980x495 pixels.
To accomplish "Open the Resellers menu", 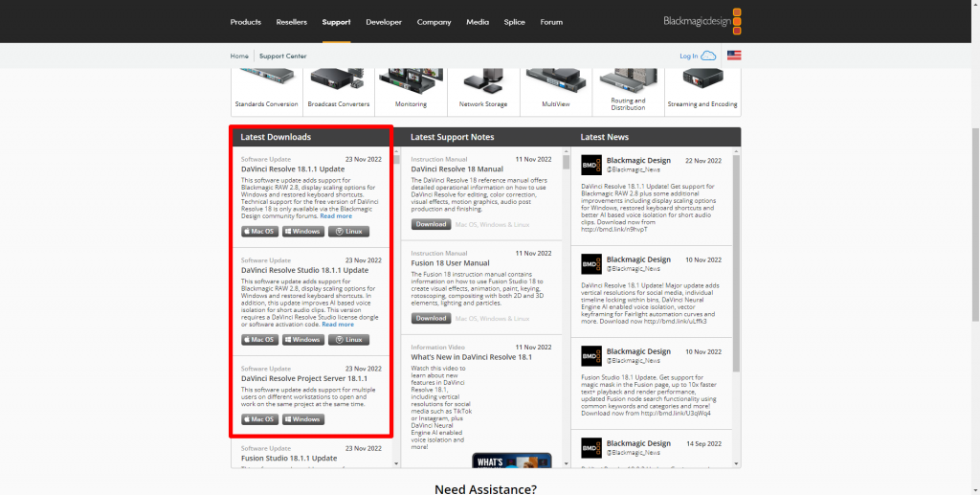I will pos(292,22).
